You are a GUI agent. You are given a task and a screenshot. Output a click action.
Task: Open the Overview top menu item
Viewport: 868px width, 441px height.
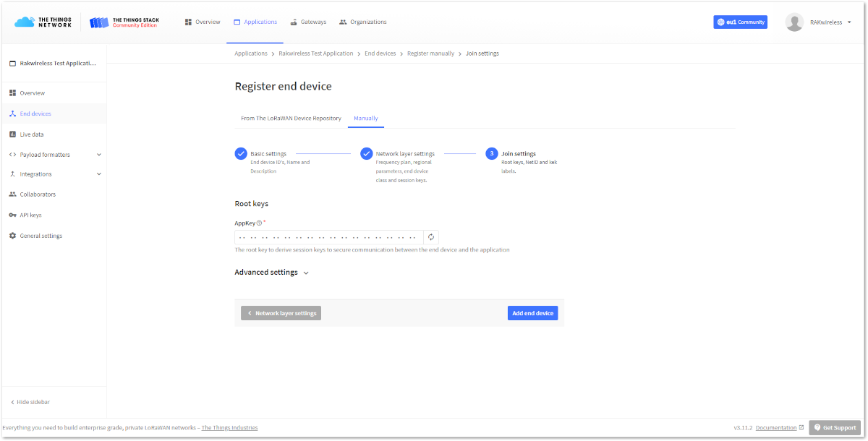(x=203, y=22)
